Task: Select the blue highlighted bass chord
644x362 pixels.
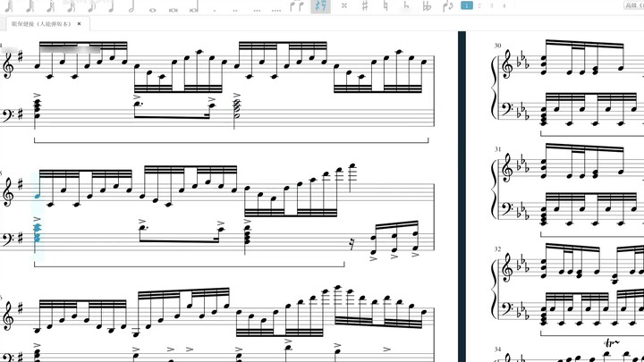Action: coord(37,233)
